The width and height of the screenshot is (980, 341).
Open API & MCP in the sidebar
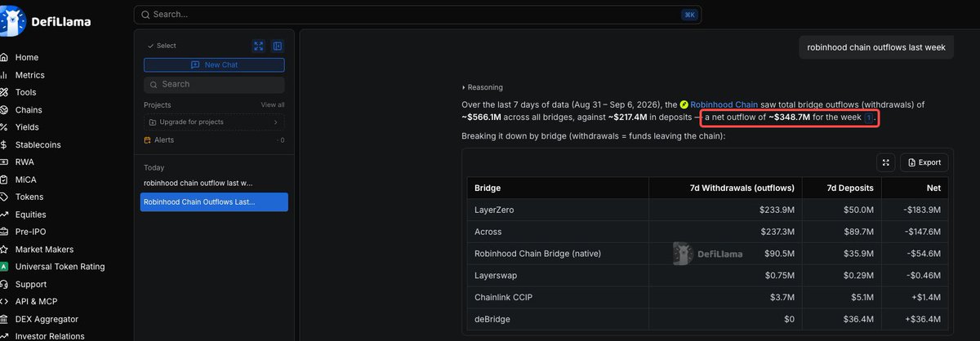tap(36, 302)
